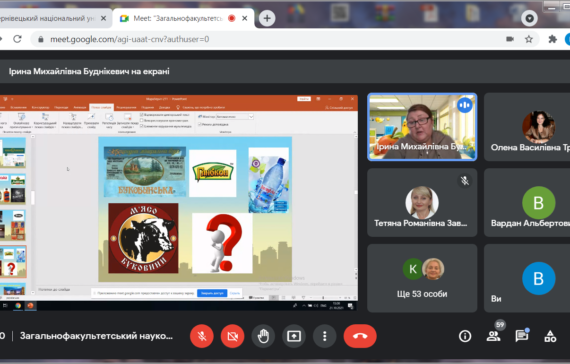Click the Record Slide Show ribbon icon
570x364 pixels.
[x=127, y=121]
